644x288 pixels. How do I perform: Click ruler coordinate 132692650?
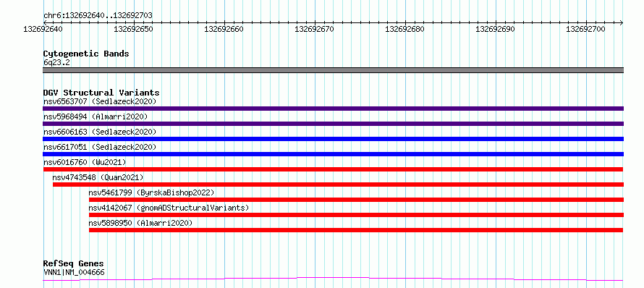(x=133, y=29)
